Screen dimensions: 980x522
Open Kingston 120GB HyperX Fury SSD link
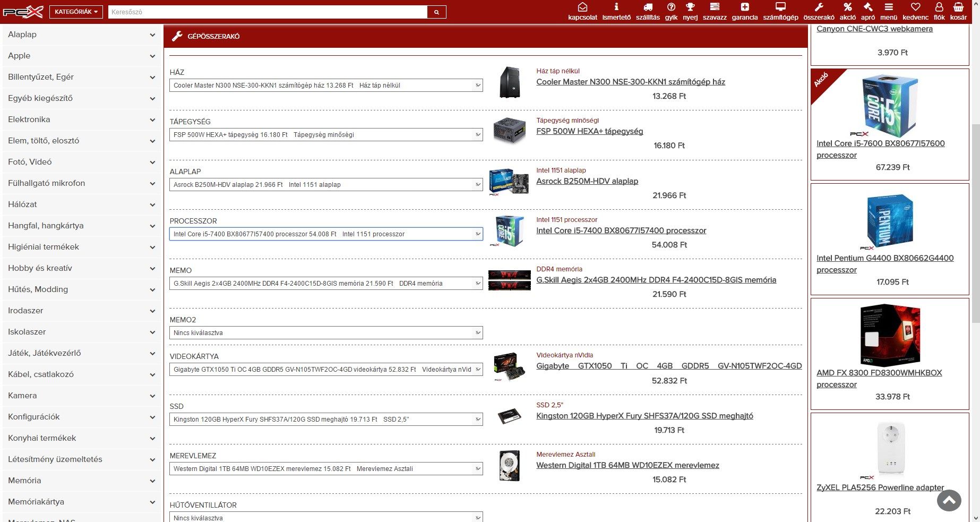coord(644,416)
